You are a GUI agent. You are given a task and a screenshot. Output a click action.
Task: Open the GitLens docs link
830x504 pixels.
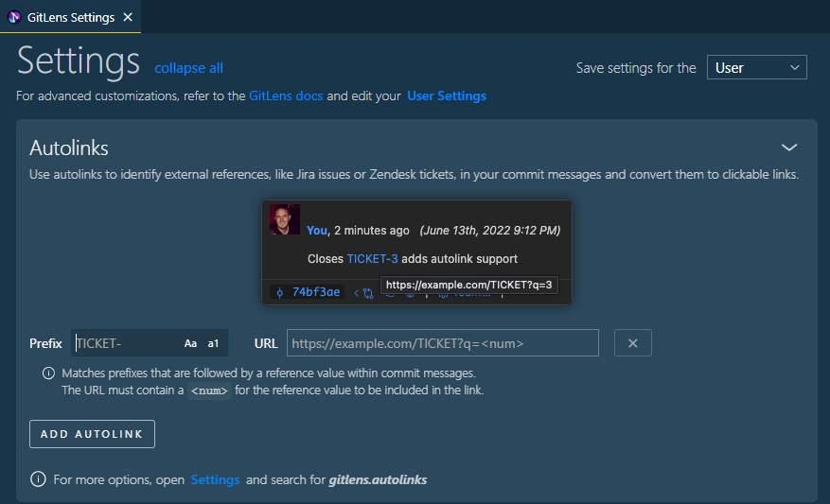[x=286, y=96]
